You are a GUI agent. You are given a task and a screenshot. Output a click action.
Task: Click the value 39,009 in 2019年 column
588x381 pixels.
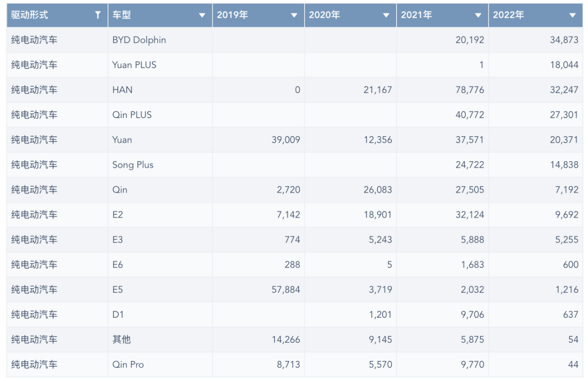pos(286,140)
